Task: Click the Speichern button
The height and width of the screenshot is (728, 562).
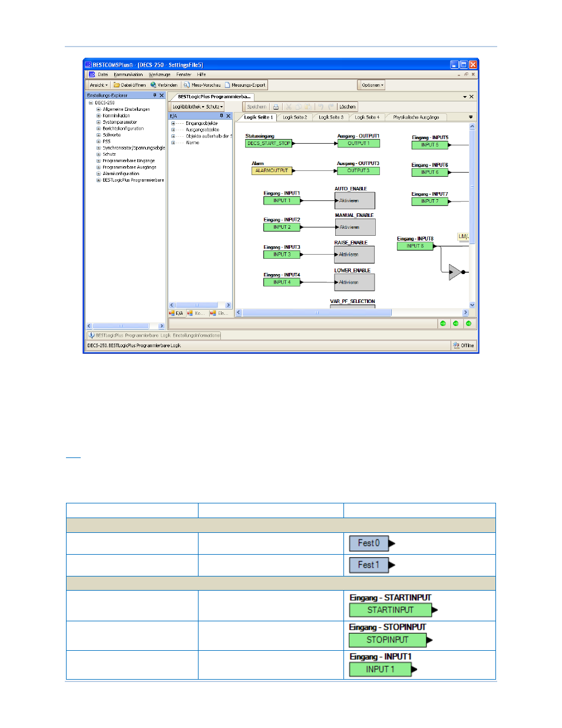Action: [x=257, y=107]
